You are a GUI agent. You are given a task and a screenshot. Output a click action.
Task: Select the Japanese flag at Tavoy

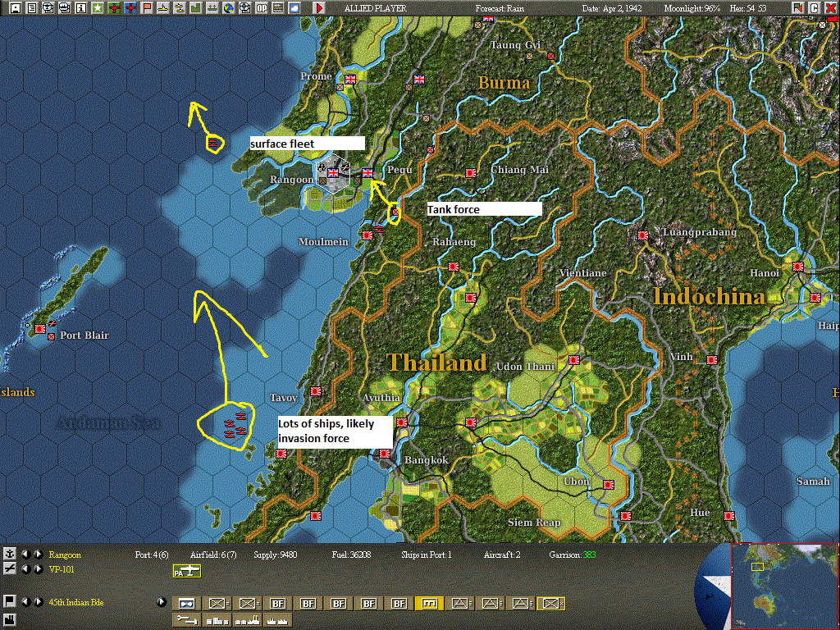click(x=316, y=391)
